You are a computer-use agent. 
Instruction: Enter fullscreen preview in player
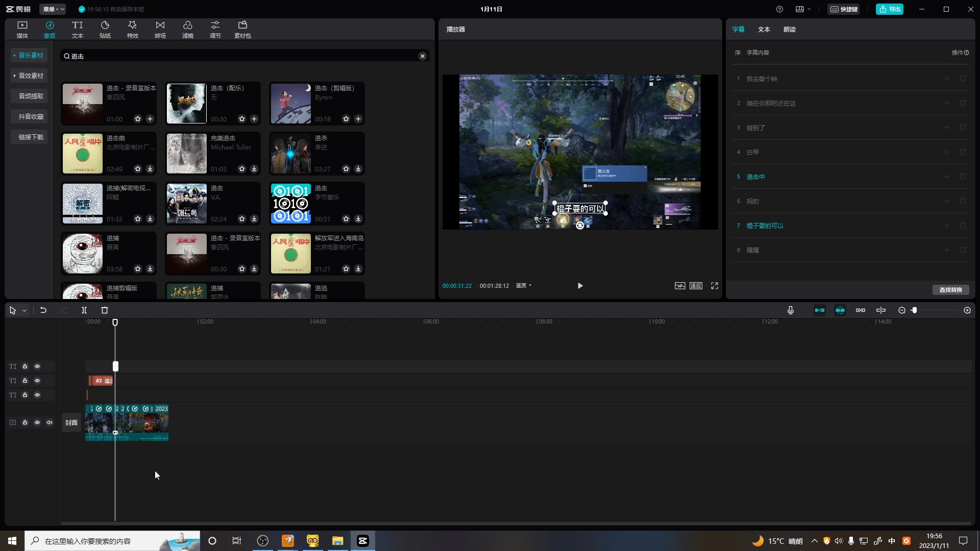[x=715, y=286]
